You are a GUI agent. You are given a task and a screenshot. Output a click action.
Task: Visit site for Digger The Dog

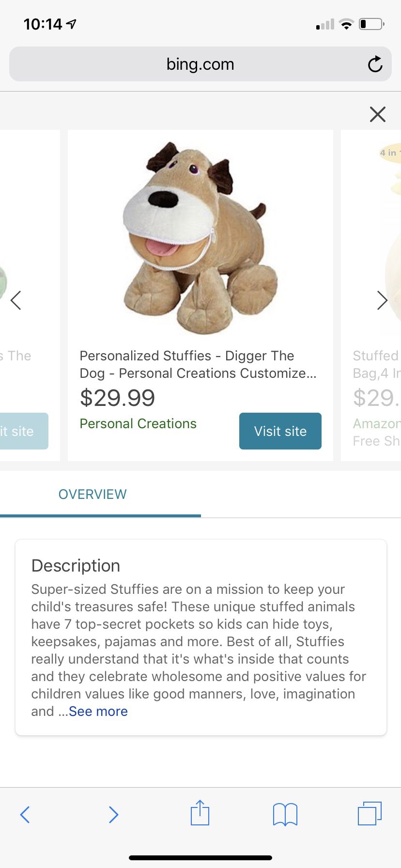(280, 431)
